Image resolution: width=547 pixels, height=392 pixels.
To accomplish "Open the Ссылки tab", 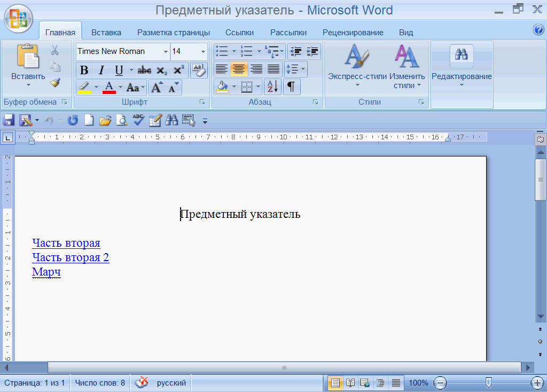I will tap(239, 33).
